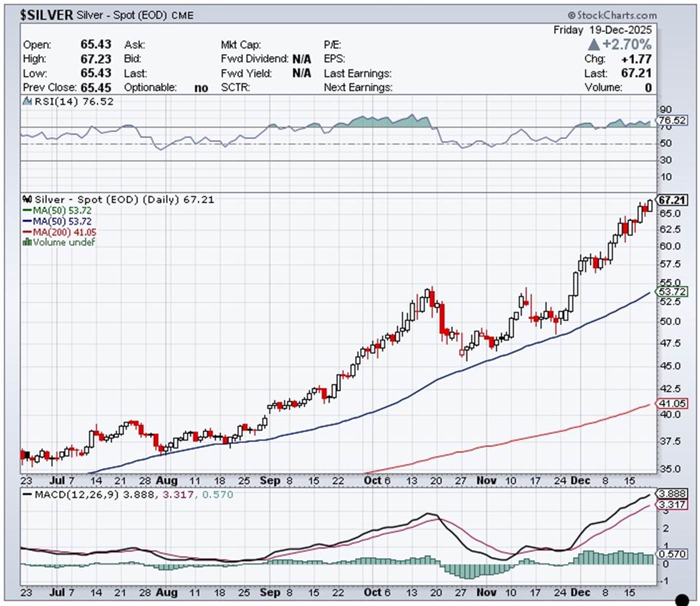
Task: Click the Friday 19-Dec-2025 date text
Action: pyautogui.click(x=602, y=30)
